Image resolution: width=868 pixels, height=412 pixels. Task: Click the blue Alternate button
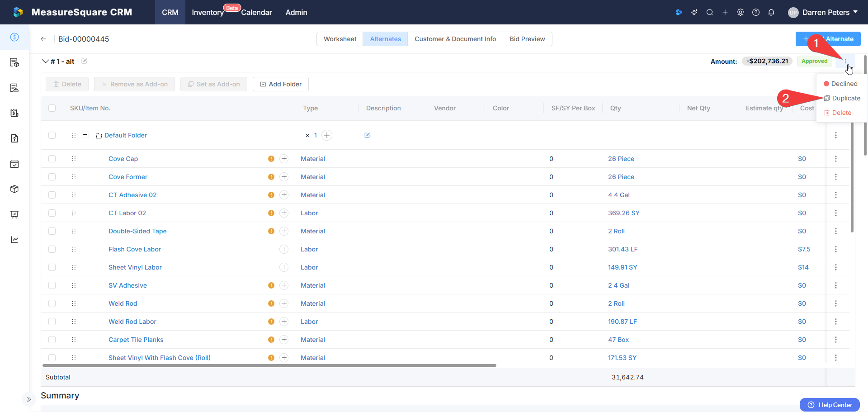(828, 39)
